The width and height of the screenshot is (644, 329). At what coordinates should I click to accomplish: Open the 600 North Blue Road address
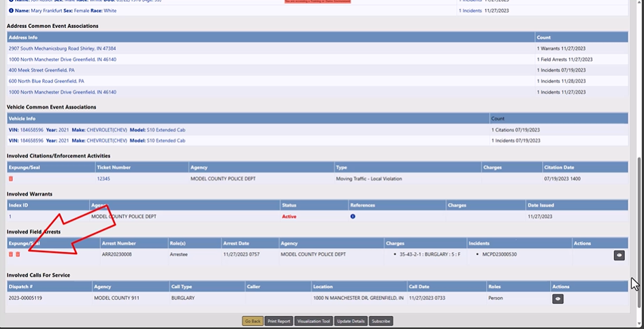[46, 81]
